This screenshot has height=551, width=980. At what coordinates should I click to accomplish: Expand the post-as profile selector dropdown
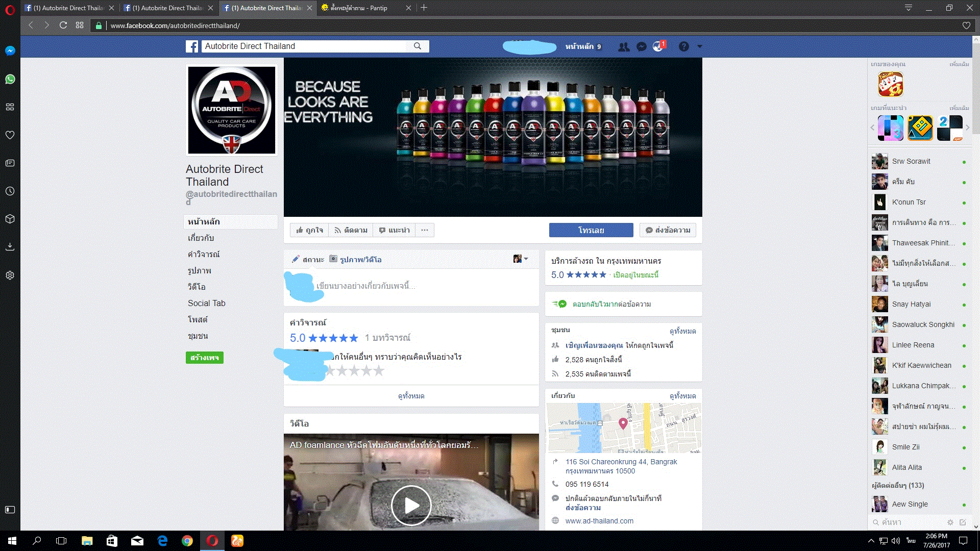[x=521, y=259]
